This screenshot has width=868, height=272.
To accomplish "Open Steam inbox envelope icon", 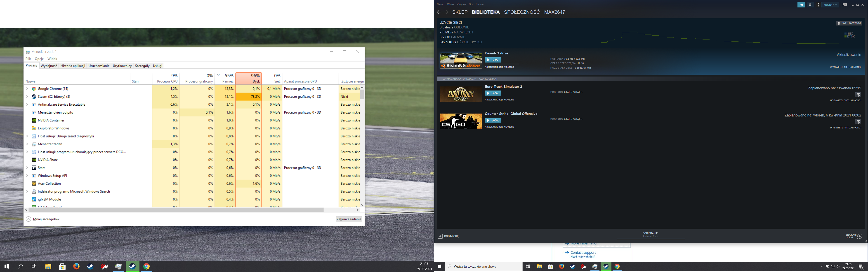I will click(810, 5).
